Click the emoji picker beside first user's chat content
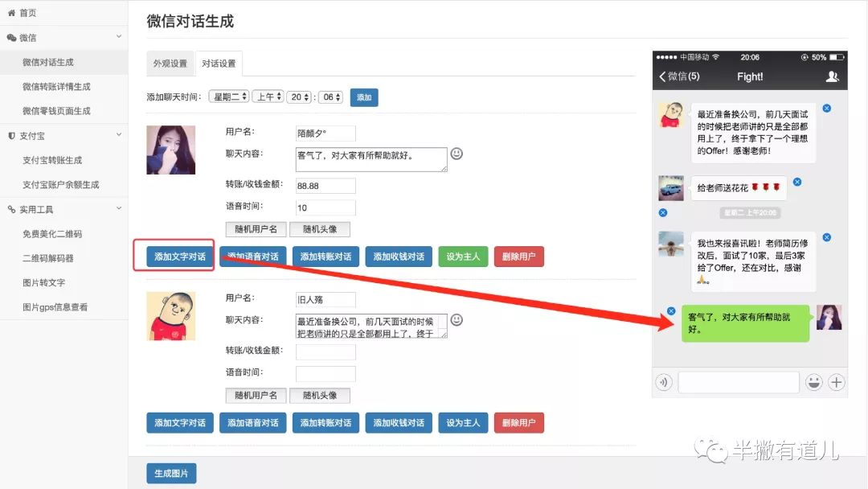This screenshot has width=868, height=489. point(457,154)
